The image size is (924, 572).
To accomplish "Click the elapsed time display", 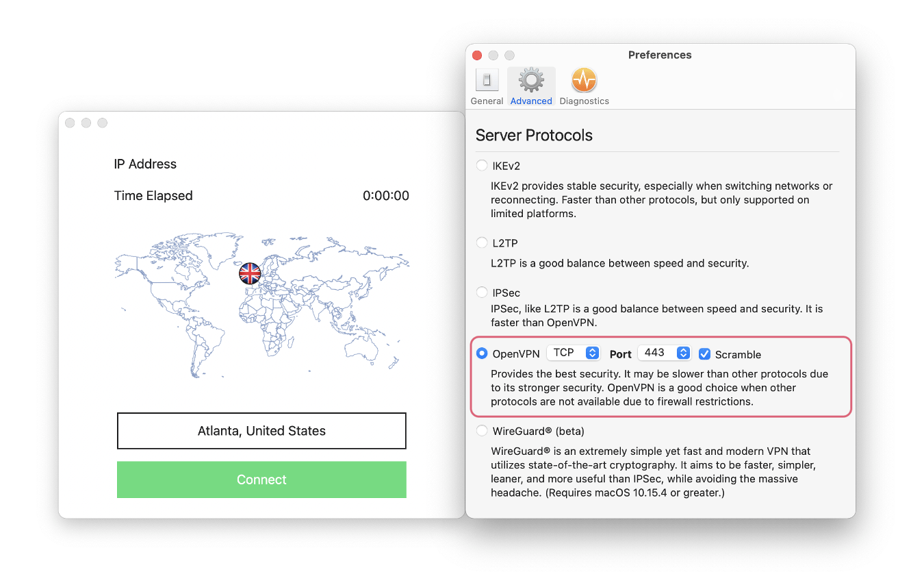I will tap(386, 195).
